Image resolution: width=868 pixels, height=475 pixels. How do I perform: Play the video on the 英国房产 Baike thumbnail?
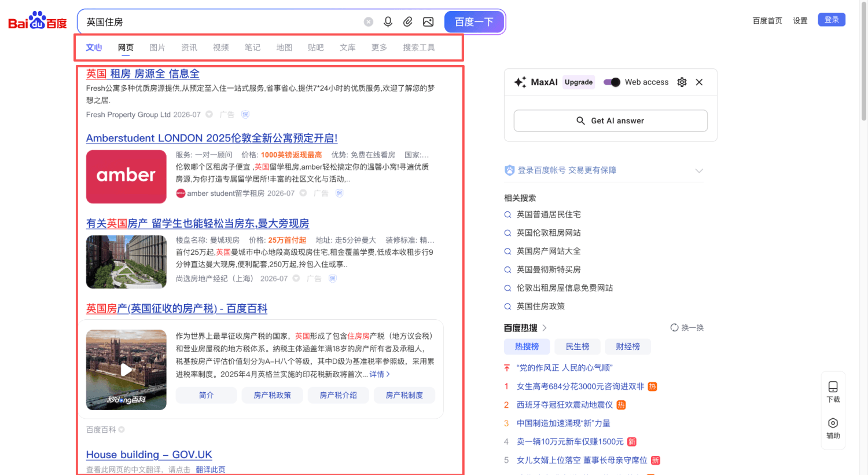[x=126, y=370]
